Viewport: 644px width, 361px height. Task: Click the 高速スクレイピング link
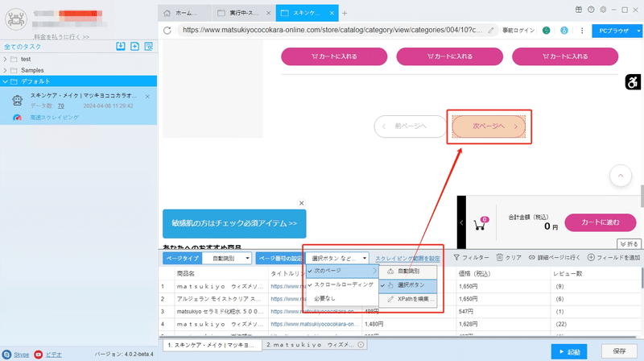point(54,118)
